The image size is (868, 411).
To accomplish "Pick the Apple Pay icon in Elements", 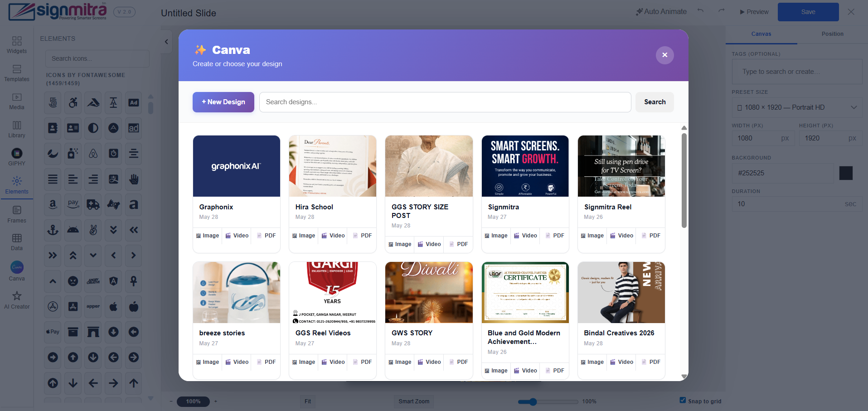I will click(x=53, y=332).
